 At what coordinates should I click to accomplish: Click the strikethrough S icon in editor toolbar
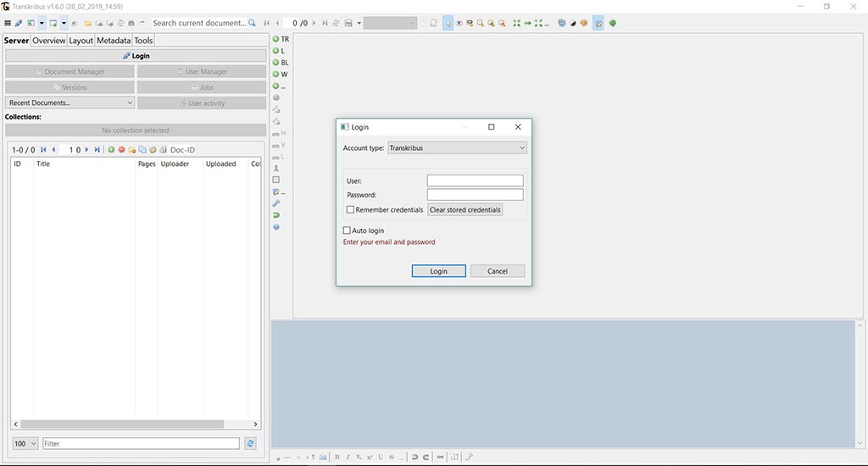pos(392,458)
